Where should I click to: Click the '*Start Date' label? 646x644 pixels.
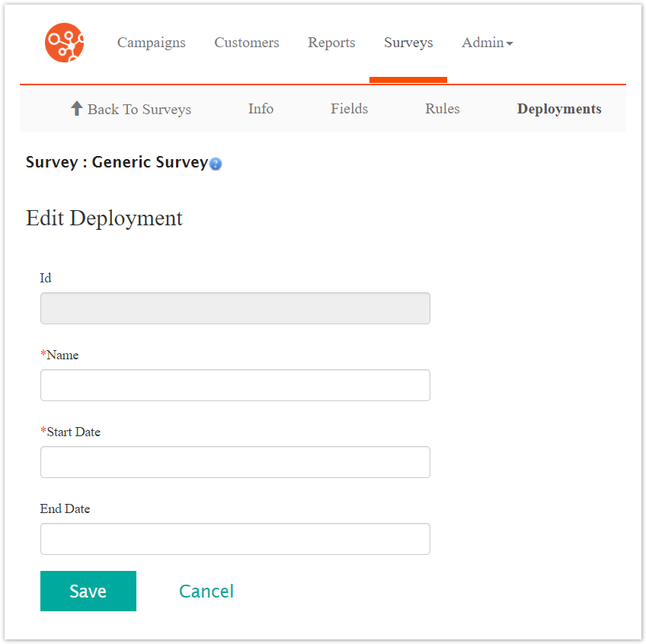tap(70, 432)
